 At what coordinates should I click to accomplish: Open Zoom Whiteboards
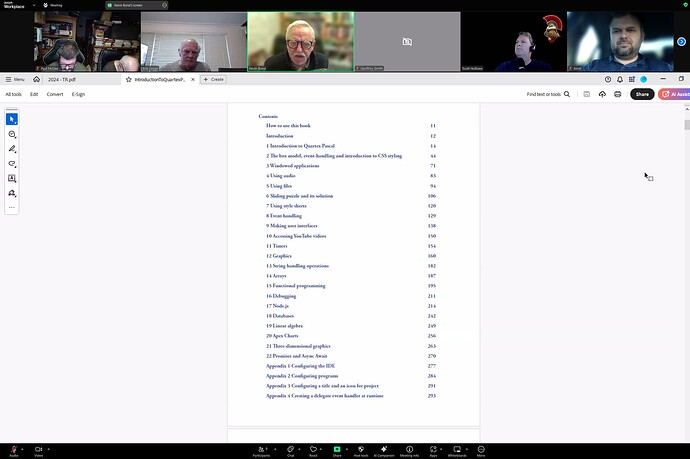click(457, 451)
